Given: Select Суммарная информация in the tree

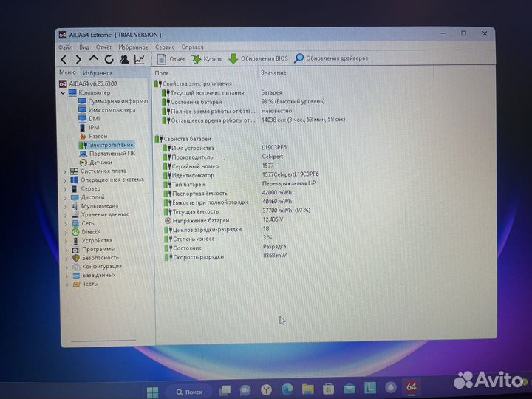Looking at the screenshot, I should point(112,101).
